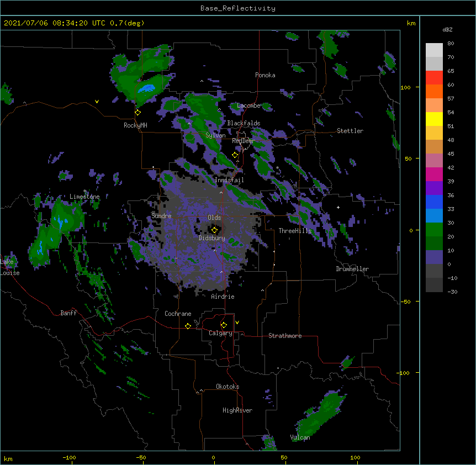Select the yellow diamond marker below RedDeer
The image size is (476, 465).
click(x=235, y=155)
